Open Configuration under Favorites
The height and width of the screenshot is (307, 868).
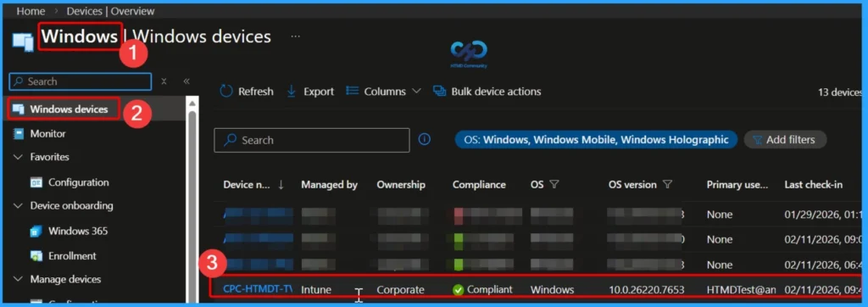78,182
